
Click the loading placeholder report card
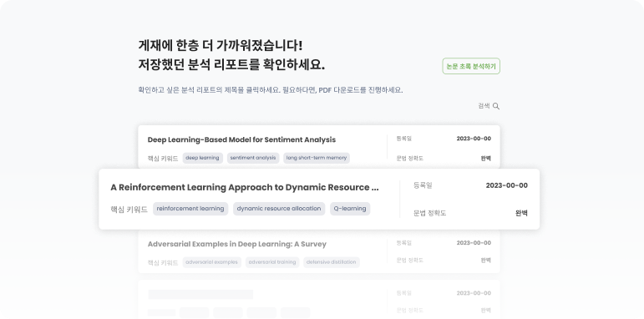(x=319, y=300)
